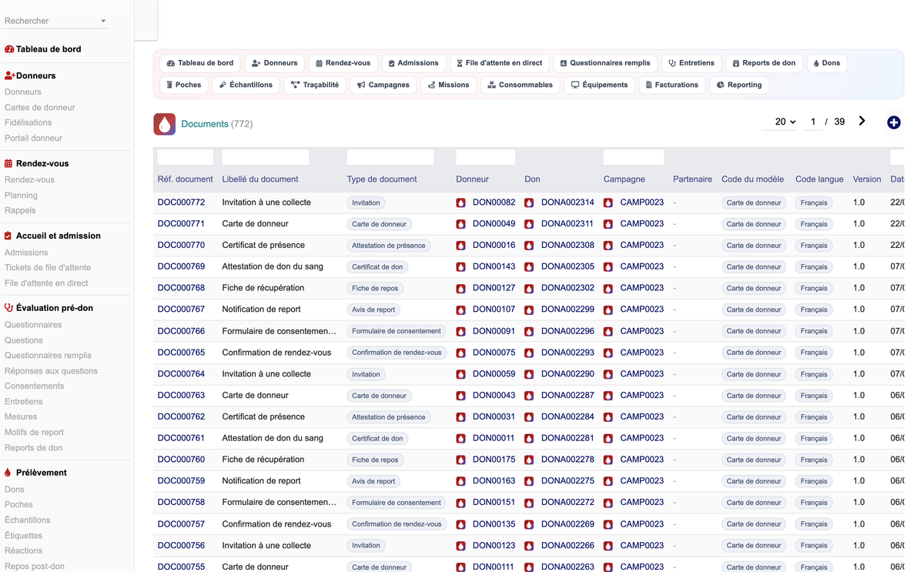Open the Rendez-vous toolbar tab
This screenshot has height=572, width=924.
click(343, 63)
